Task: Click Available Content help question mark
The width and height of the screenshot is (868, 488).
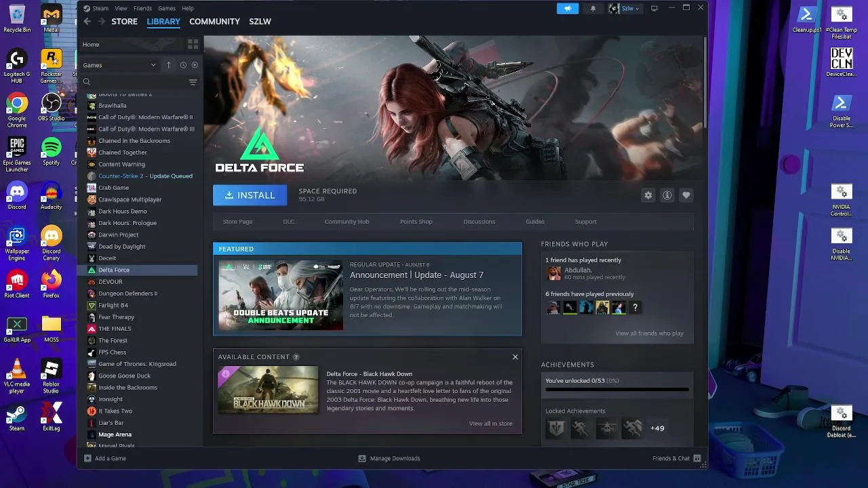Action: coord(296,357)
